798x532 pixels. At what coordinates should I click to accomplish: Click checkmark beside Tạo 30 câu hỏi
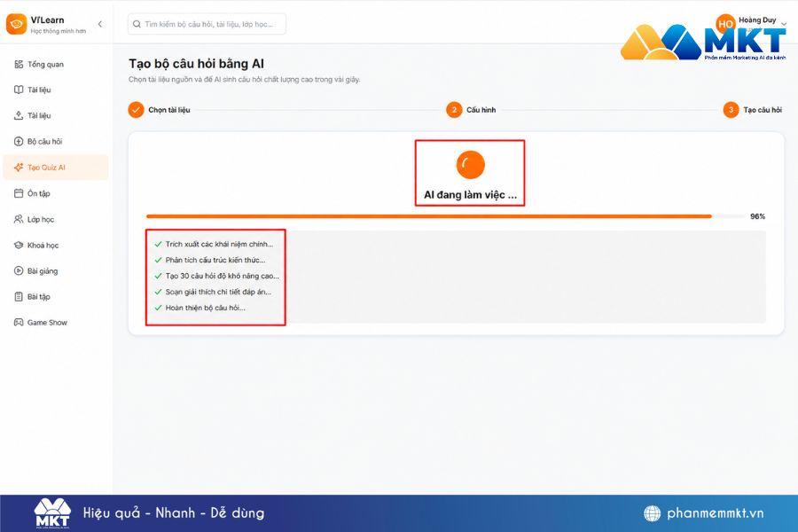coord(159,276)
